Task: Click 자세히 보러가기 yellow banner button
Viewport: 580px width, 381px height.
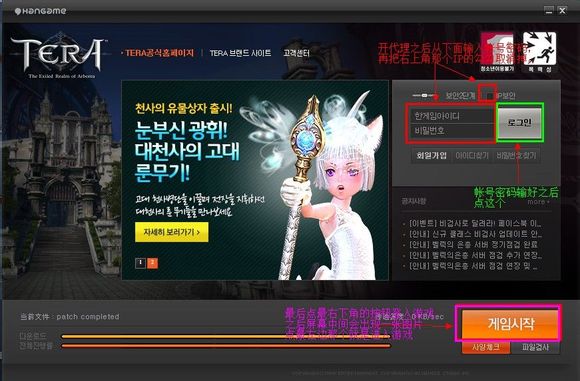Action: [x=172, y=232]
